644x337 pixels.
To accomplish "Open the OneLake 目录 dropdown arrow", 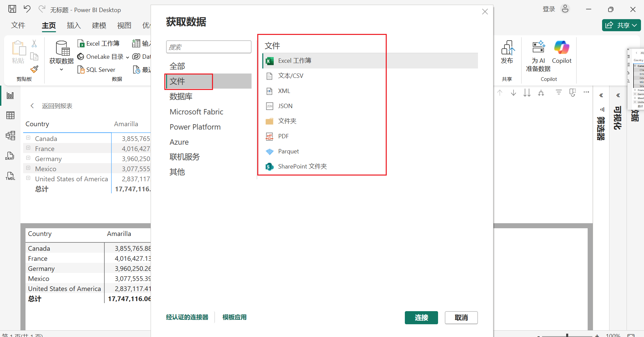I will click(127, 57).
